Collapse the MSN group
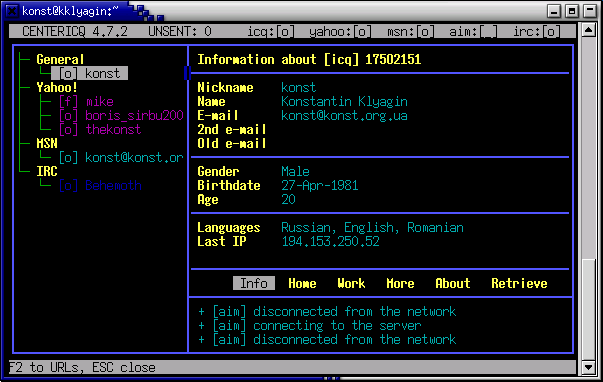The width and height of the screenshot is (603, 382). coord(47,143)
